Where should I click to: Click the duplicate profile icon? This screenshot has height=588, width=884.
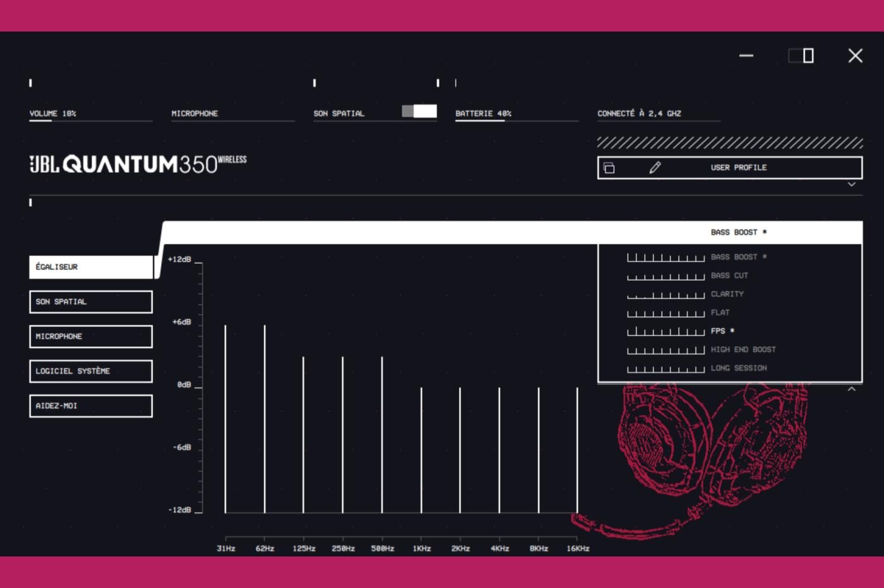tap(609, 168)
